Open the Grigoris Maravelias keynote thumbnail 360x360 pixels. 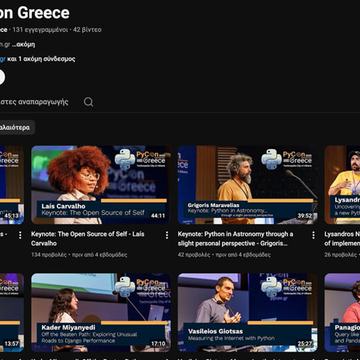point(248,185)
